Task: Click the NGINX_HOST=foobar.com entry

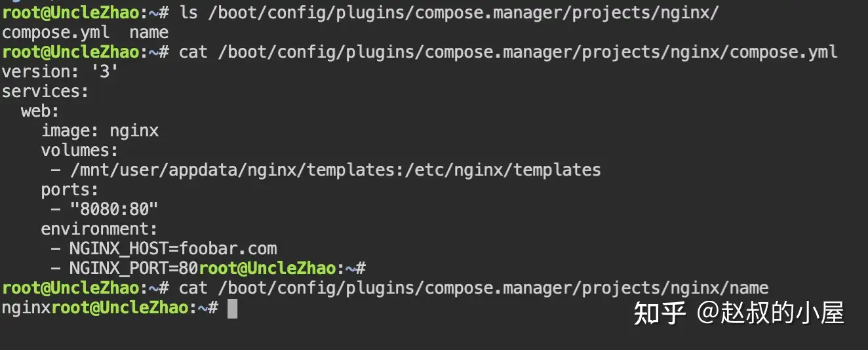Action: point(173,248)
